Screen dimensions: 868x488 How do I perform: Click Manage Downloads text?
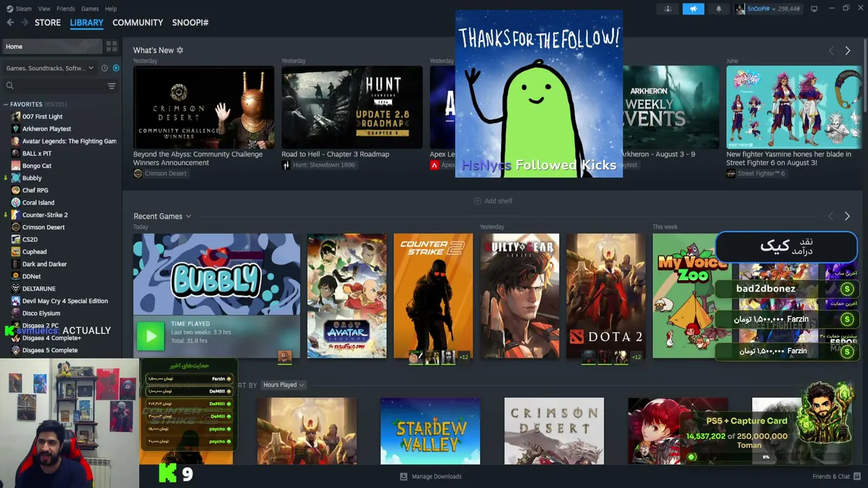tap(437, 476)
